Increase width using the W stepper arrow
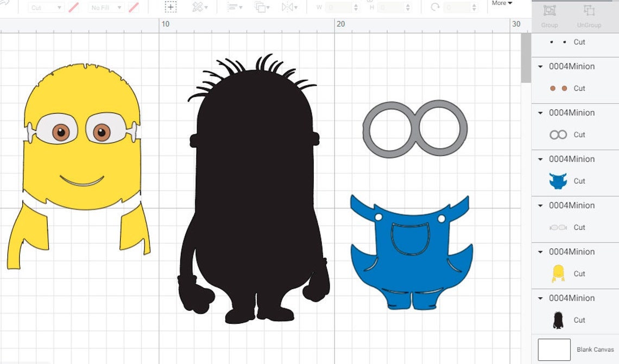Image resolution: width=619 pixels, height=364 pixels. (355, 4)
